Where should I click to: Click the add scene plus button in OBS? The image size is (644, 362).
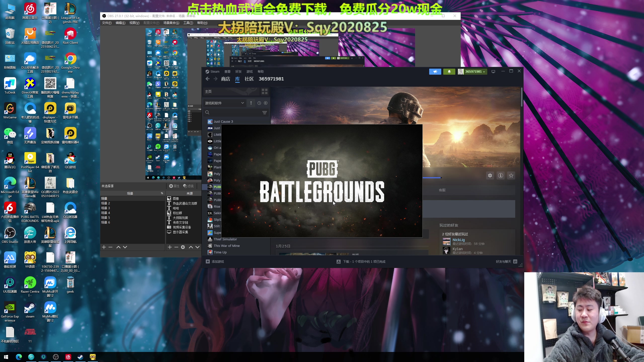tap(104, 247)
